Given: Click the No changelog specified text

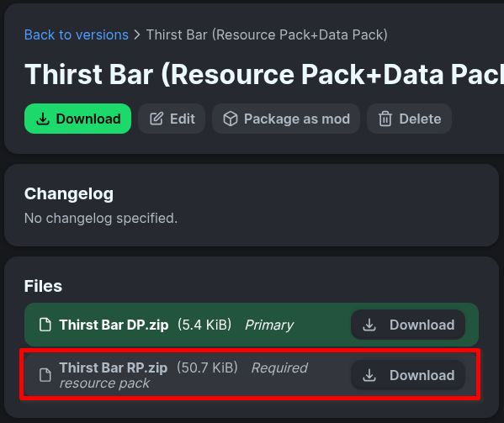Looking at the screenshot, I should (x=101, y=218).
